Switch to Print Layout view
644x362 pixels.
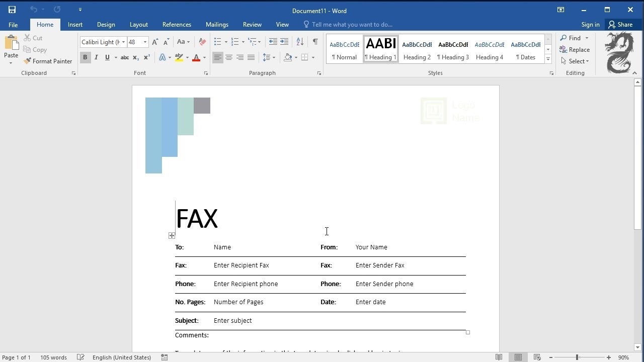coord(518,357)
